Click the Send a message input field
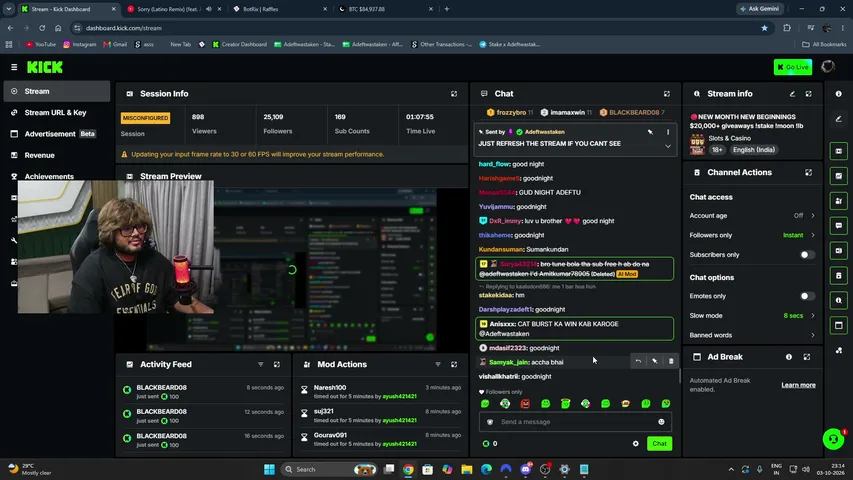Screen dimensions: 853x480 coord(575,422)
